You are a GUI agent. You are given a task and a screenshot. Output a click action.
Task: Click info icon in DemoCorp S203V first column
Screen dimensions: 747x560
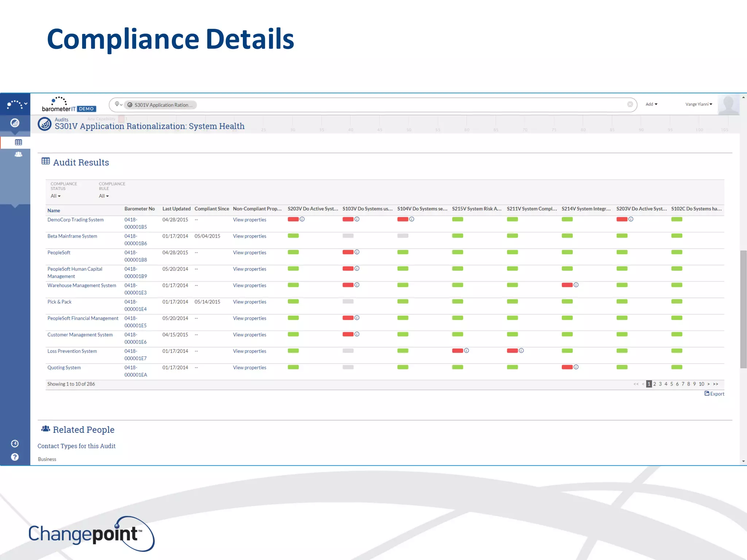pos(302,219)
